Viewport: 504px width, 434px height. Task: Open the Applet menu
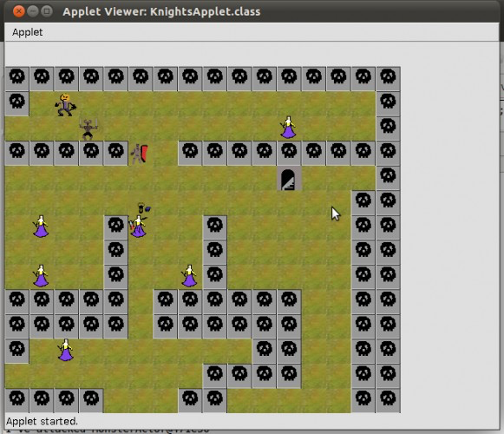tap(27, 32)
